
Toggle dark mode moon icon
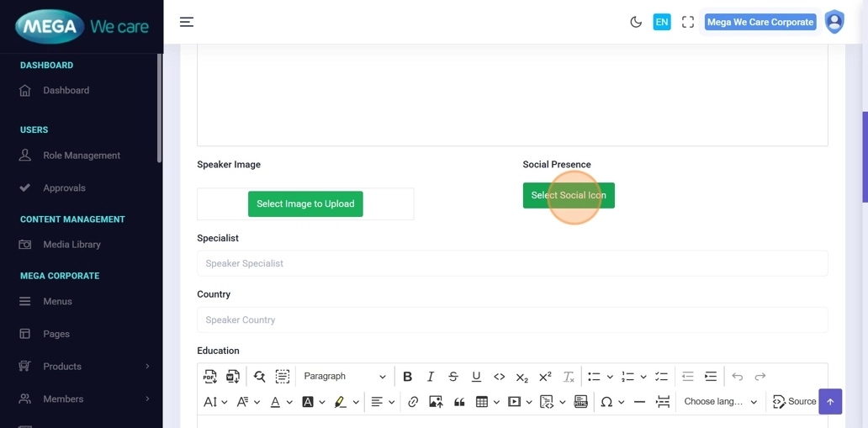pyautogui.click(x=636, y=22)
